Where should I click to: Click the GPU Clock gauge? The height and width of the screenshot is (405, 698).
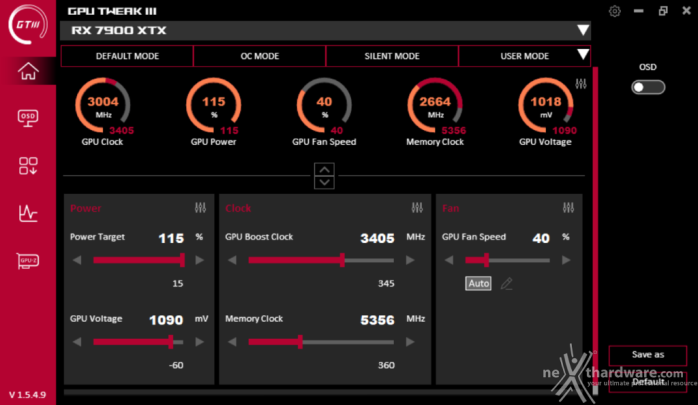103,106
